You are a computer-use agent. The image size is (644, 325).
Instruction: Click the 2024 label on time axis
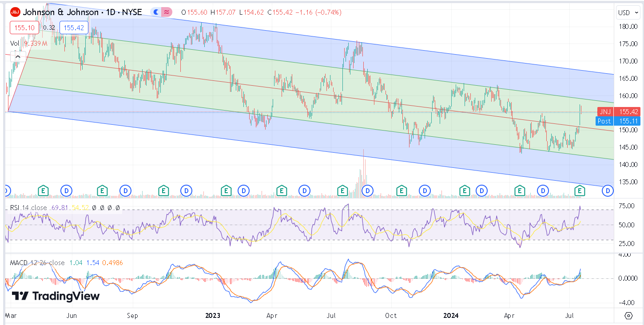coord(451,316)
